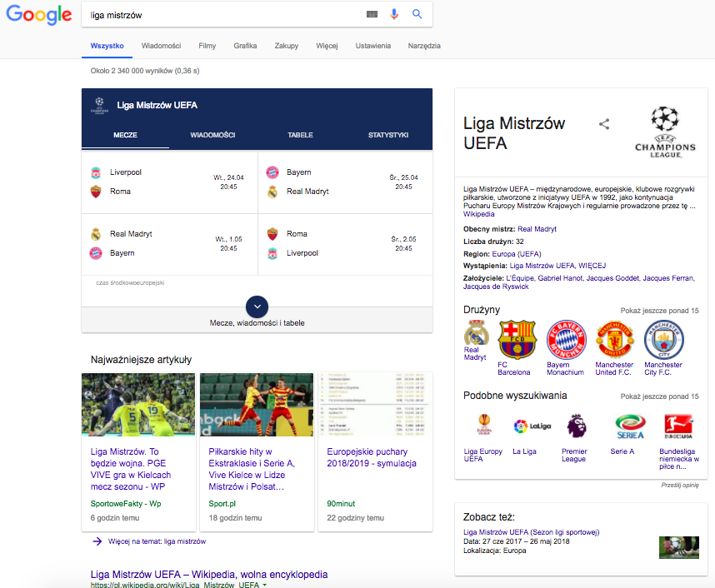Image resolution: width=715 pixels, height=588 pixels.
Task: Click the blue magnifier search icon
Action: tap(417, 14)
